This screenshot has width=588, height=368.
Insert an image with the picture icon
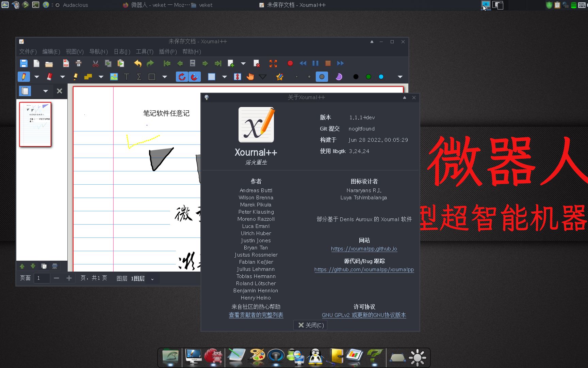(114, 77)
